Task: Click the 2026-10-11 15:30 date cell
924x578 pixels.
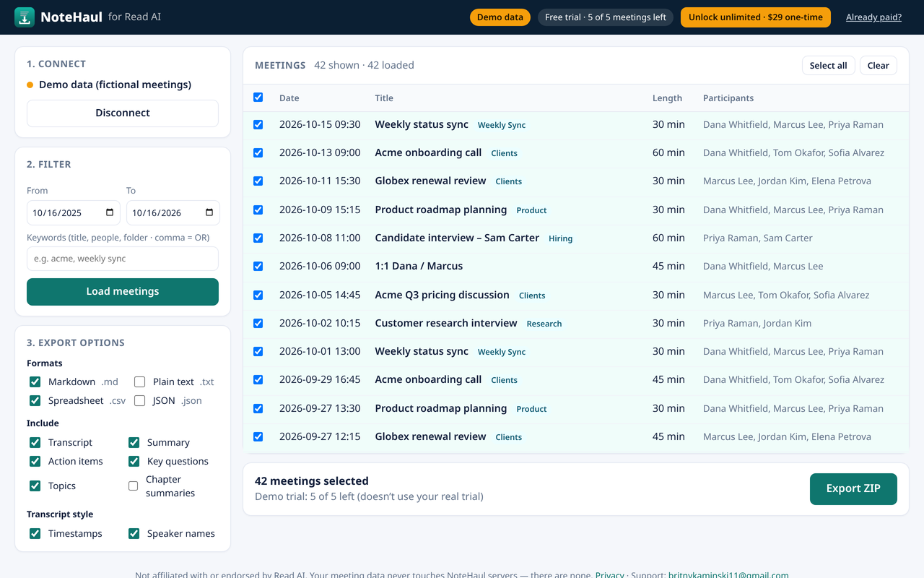Action: (320, 181)
